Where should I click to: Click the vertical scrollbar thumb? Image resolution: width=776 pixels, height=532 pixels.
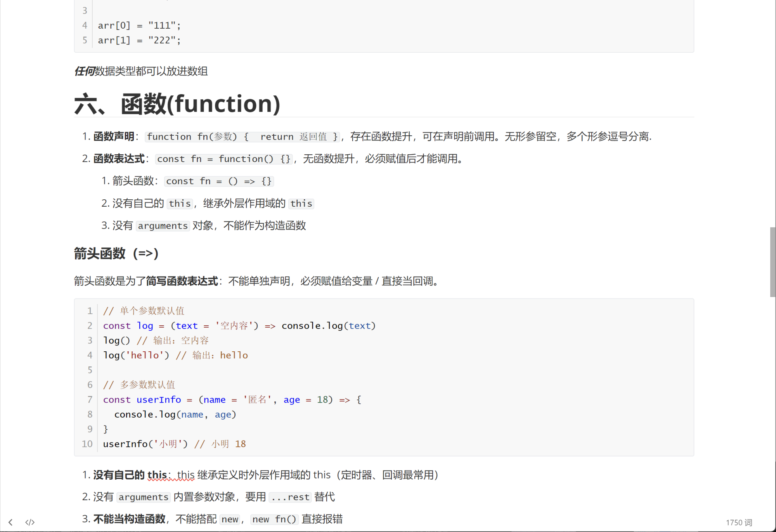pyautogui.click(x=773, y=262)
